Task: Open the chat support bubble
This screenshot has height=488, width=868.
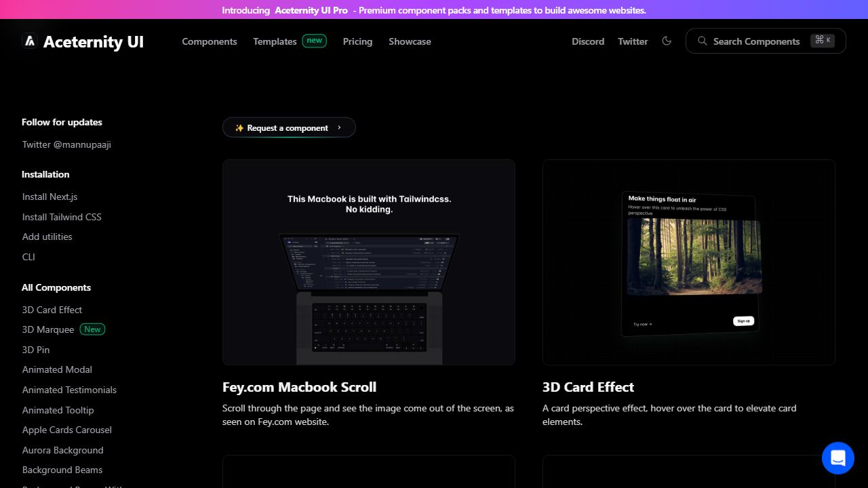Action: tap(838, 458)
